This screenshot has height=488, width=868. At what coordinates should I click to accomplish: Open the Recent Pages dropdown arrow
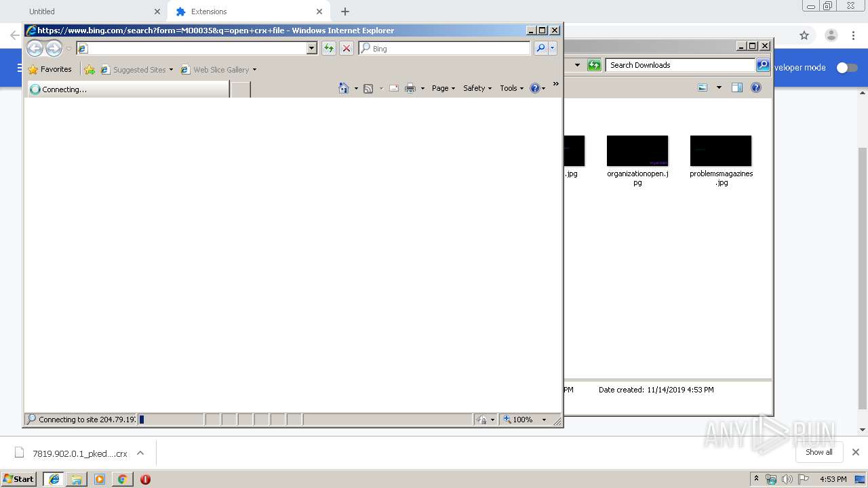pos(68,49)
